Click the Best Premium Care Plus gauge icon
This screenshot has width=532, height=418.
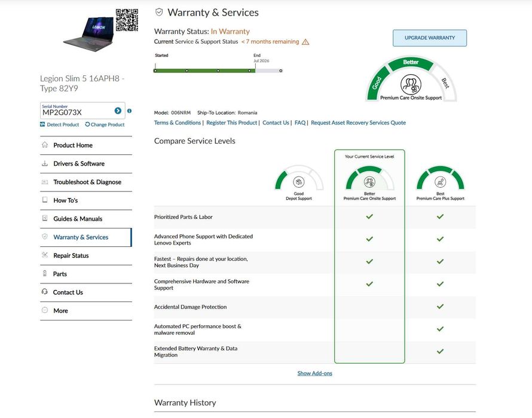tap(440, 182)
